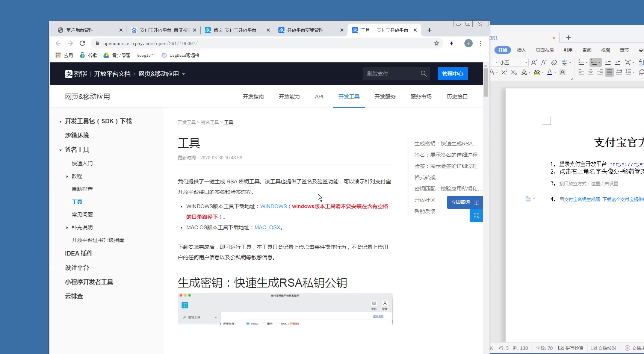Screen dimensions: 644x354
Task: Apply superscript in WPS toolbar
Action: (x=504, y=72)
